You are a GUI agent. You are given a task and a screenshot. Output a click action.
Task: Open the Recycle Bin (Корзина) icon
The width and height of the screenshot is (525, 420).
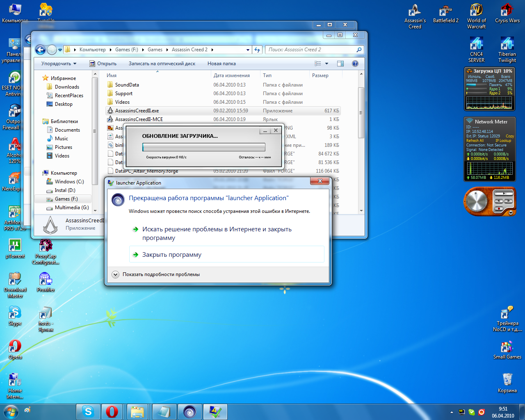[x=507, y=383]
